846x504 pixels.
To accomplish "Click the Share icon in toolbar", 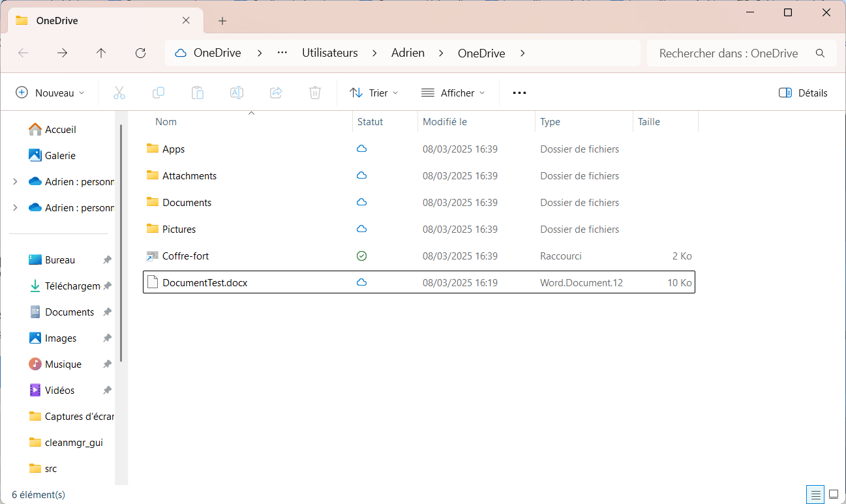I will [276, 93].
